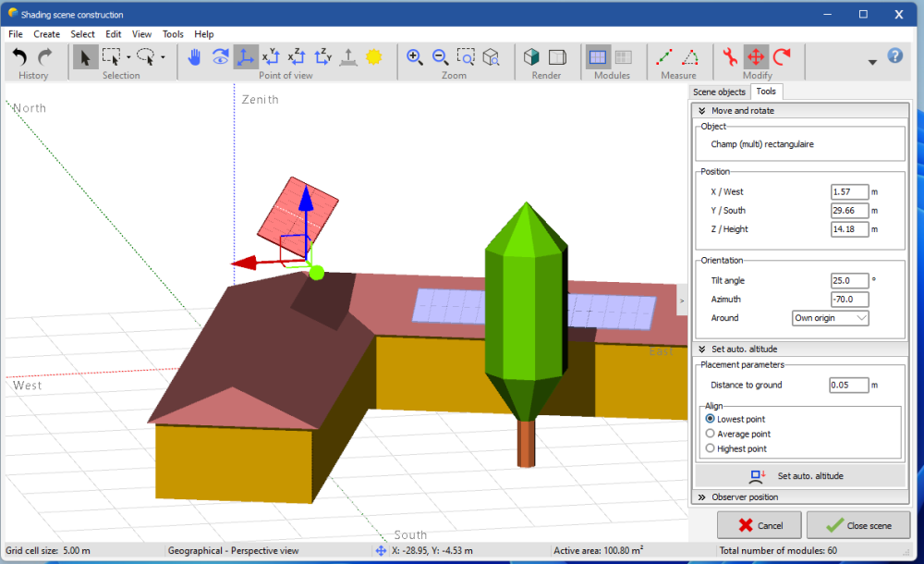Click the solid render cube icon
Image resolution: width=924 pixels, height=564 pixels.
pos(531,57)
